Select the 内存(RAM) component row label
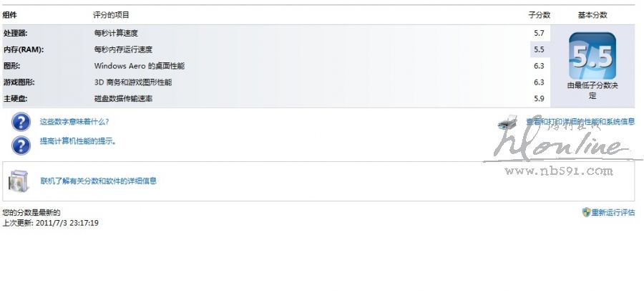The height and width of the screenshot is (291, 644). [23, 49]
